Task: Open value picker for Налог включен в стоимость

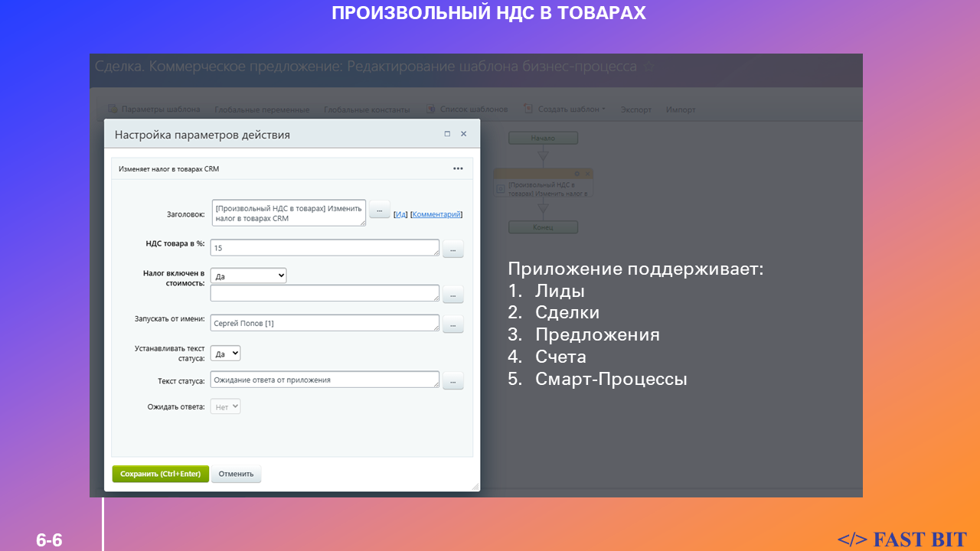Action: 453,294
